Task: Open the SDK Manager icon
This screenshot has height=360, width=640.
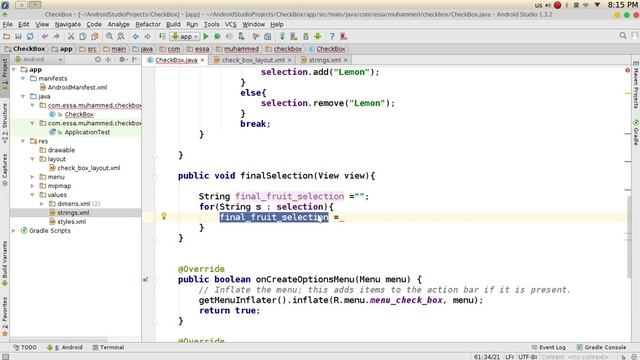Action: coord(306,36)
